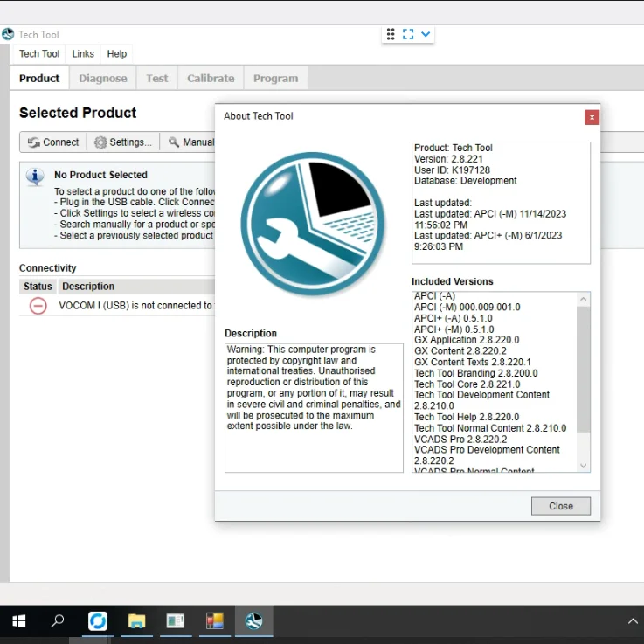Click the large Tech Tool wrench logo
The height and width of the screenshot is (644, 644).
(x=313, y=224)
